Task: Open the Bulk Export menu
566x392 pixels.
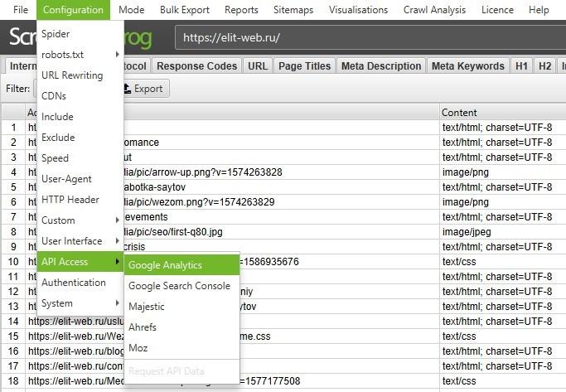Action: [185, 10]
